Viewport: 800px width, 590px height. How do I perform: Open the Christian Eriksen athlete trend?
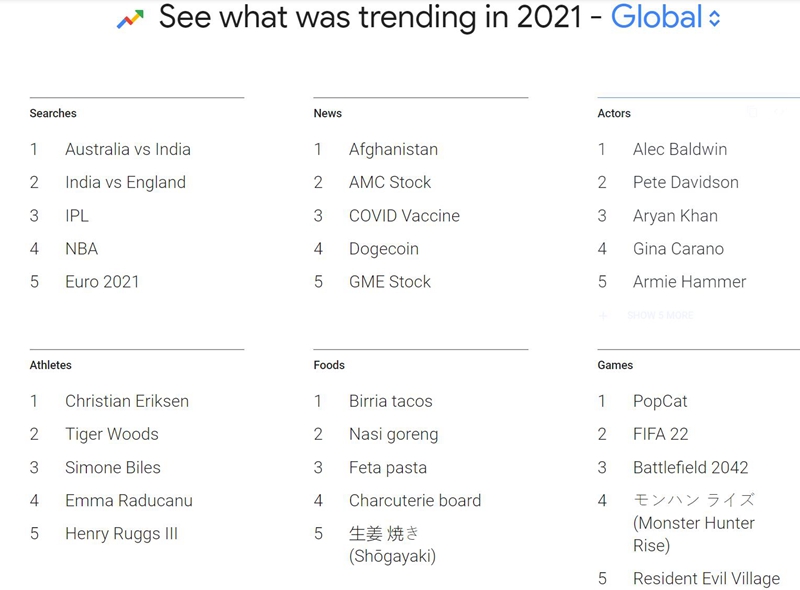pyautogui.click(x=126, y=401)
